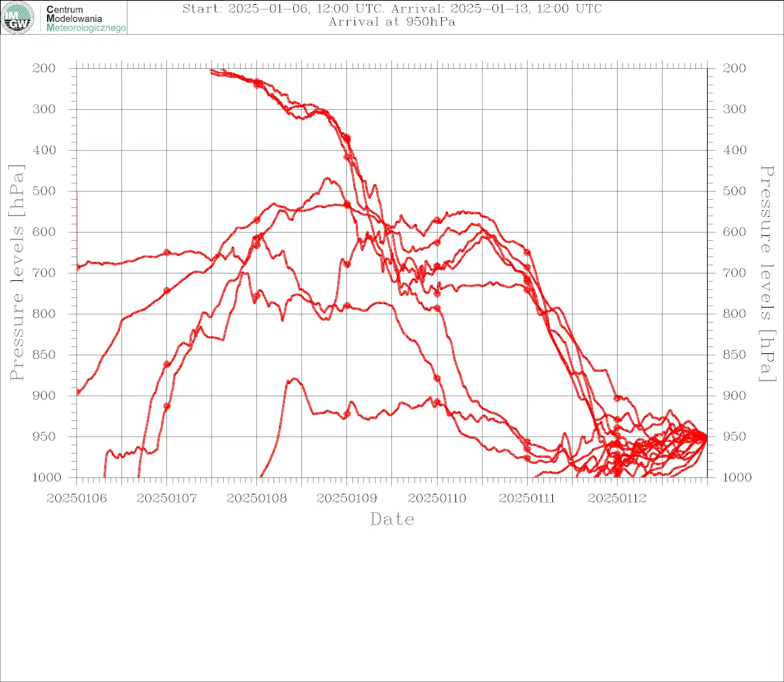784x682 pixels.
Task: Click the left axis '800' pressure label
Action: 44,314
